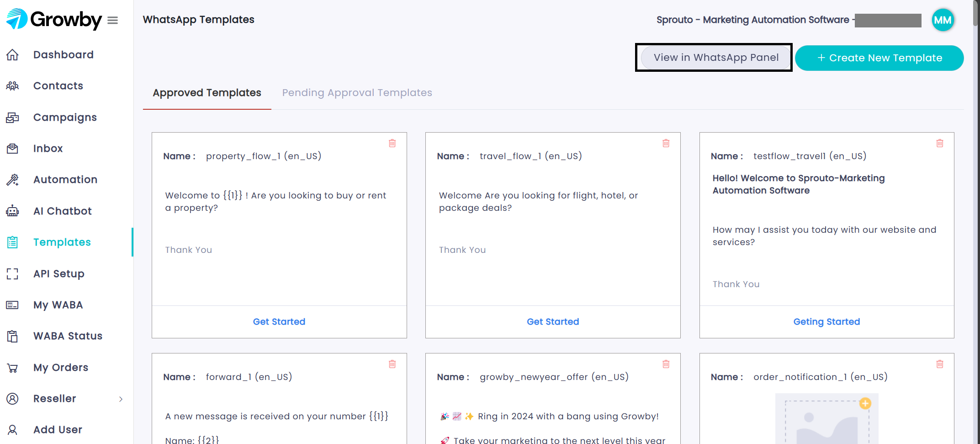This screenshot has width=980, height=444.
Task: Click the My Orders cart icon
Action: [12, 368]
